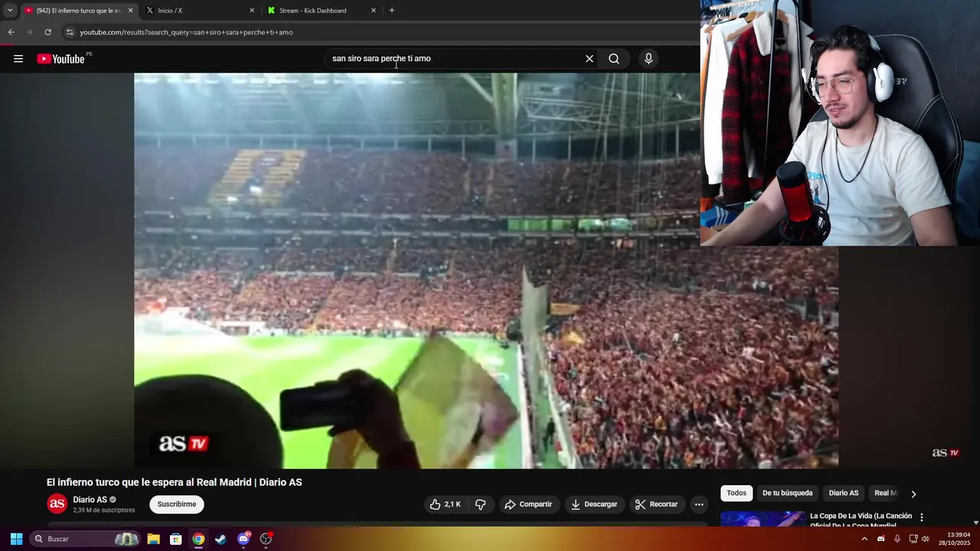Close the Inicio / X tab
Image resolution: width=980 pixels, height=551 pixels.
(252, 11)
